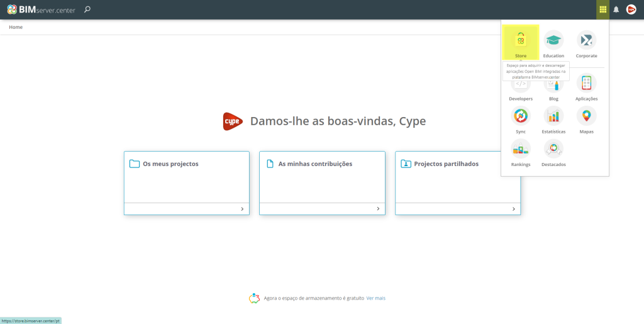The height and width of the screenshot is (324, 644).
Task: Click the Home breadcrumb
Action: pyautogui.click(x=16, y=27)
